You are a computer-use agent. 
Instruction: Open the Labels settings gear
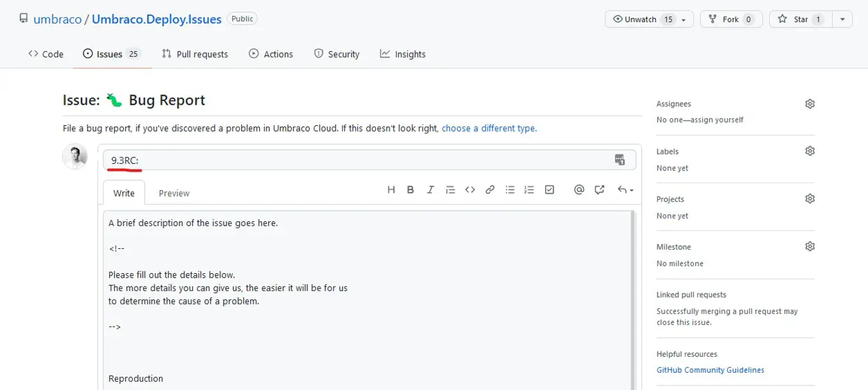pos(809,150)
